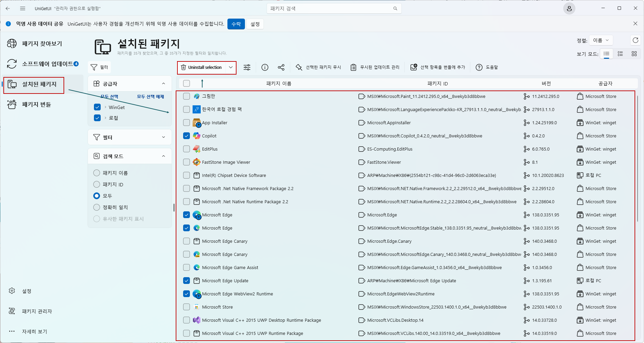The image size is (644, 343).
Task: Click the help question mark icon
Action: coord(479,67)
